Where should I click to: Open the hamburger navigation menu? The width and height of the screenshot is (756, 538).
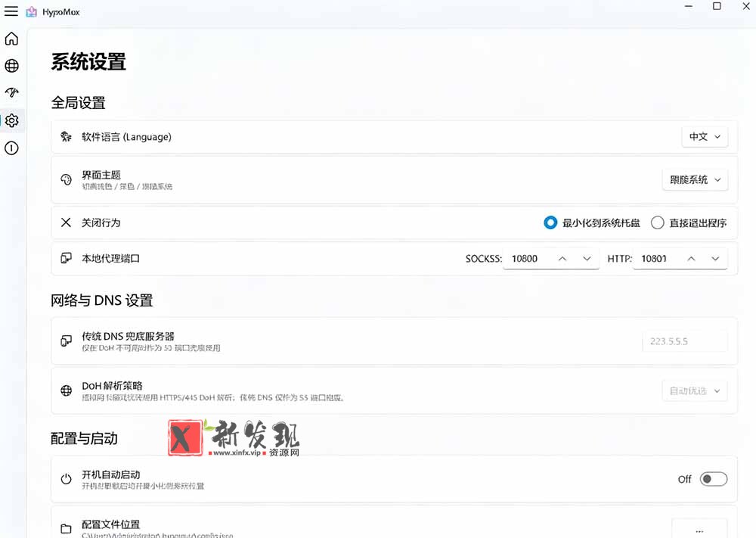pyautogui.click(x=11, y=11)
